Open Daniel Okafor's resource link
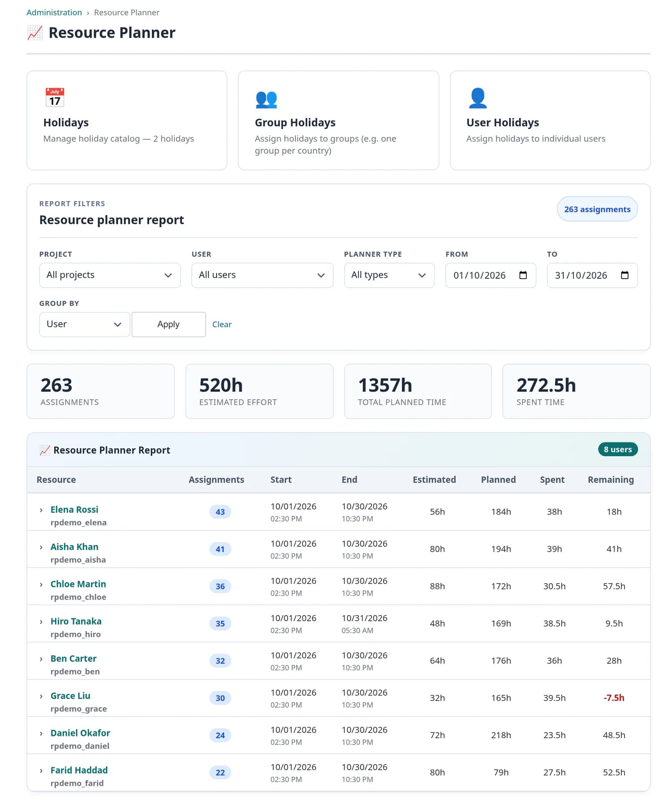This screenshot has height=809, width=672. tap(80, 733)
